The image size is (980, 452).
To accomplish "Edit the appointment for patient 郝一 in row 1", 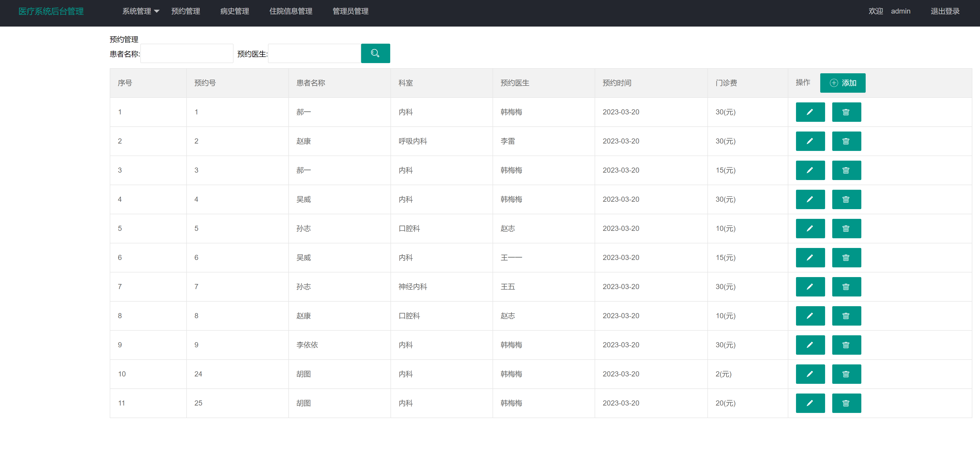I will click(810, 112).
